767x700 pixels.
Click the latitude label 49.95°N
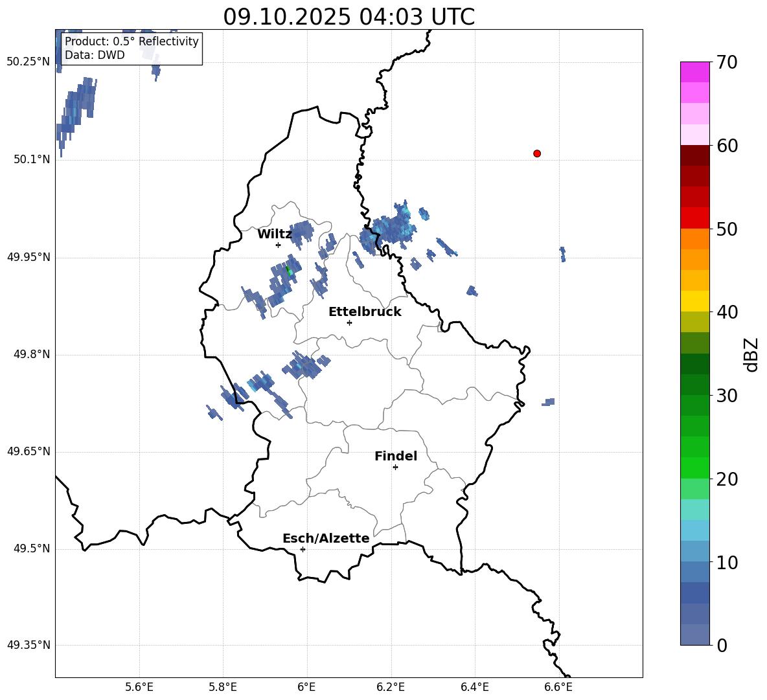tap(29, 257)
